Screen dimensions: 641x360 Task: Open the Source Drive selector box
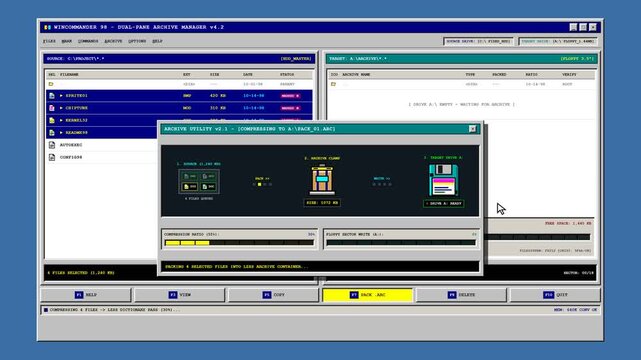pos(478,41)
